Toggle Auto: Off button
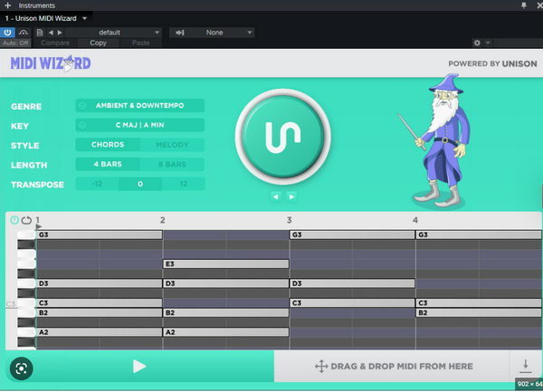 click(15, 43)
